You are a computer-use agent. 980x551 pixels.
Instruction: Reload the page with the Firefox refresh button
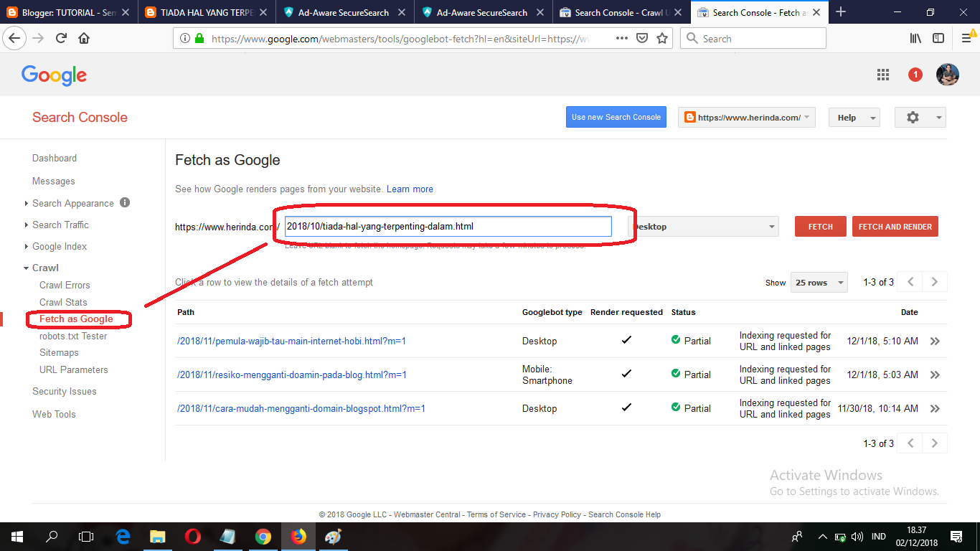61,39
